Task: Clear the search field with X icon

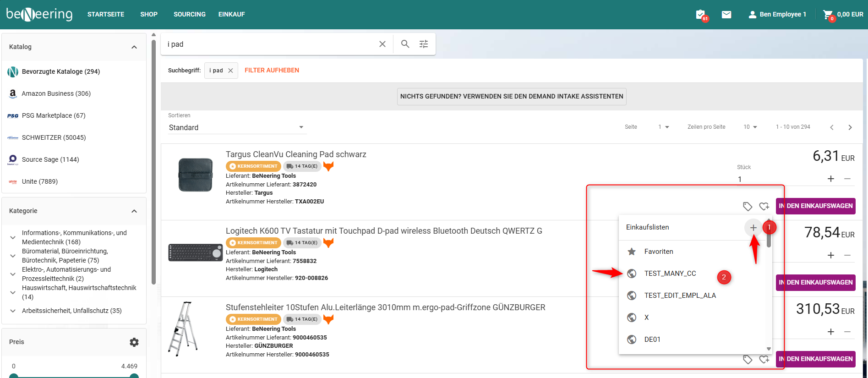Action: pos(382,44)
